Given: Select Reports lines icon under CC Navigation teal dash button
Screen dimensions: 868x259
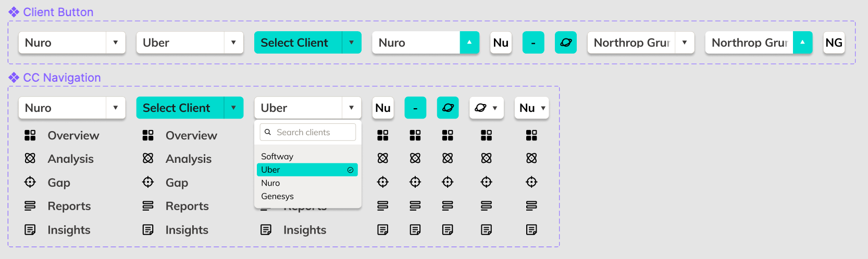Looking at the screenshot, I should (415, 206).
